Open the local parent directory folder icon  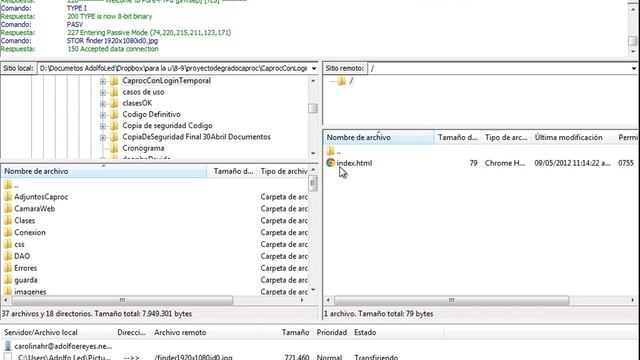click(x=8, y=185)
